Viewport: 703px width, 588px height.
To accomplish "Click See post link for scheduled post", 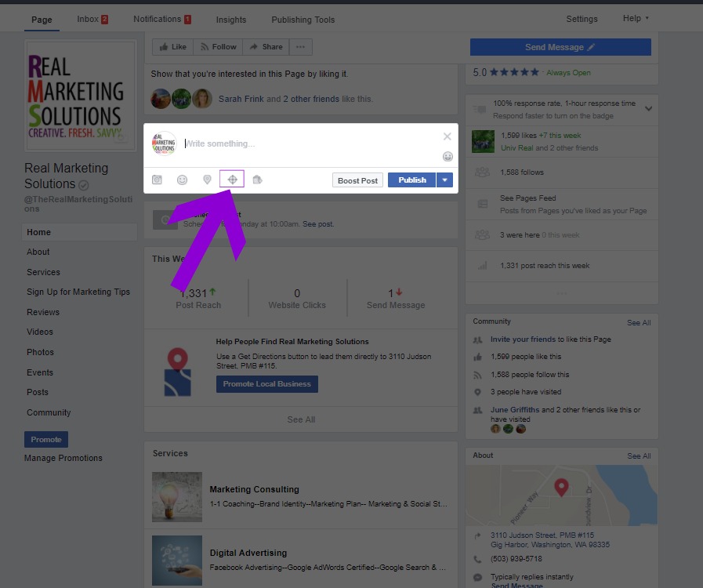I will click(318, 223).
